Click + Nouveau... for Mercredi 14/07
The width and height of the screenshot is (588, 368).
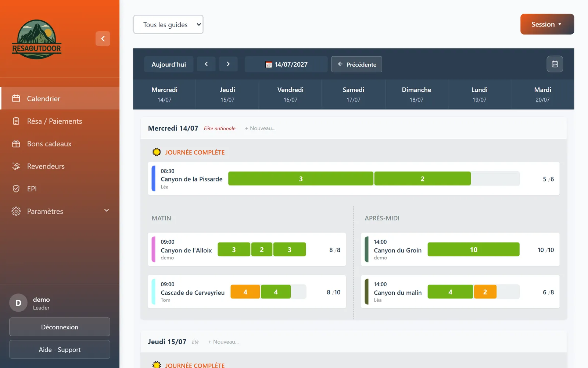pyautogui.click(x=260, y=128)
